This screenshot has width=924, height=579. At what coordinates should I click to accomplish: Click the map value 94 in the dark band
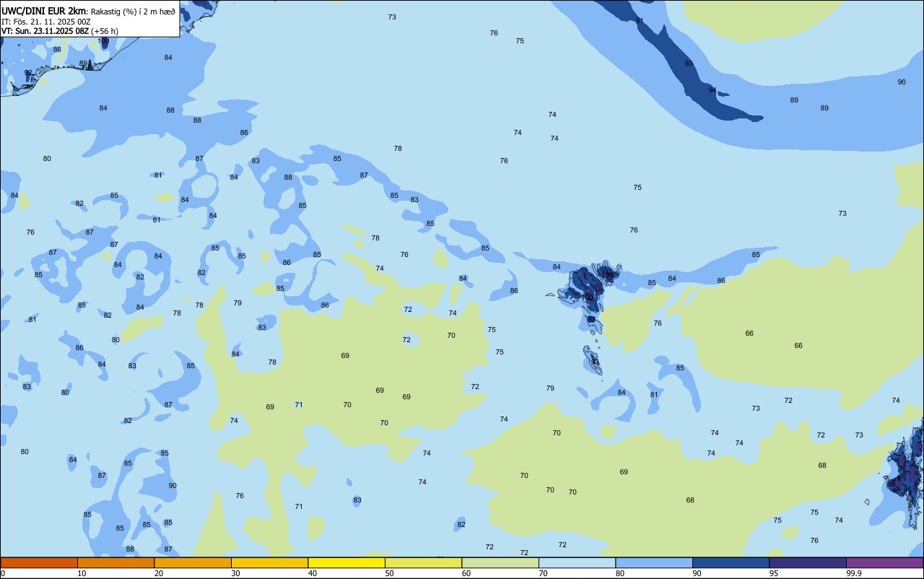(x=712, y=90)
